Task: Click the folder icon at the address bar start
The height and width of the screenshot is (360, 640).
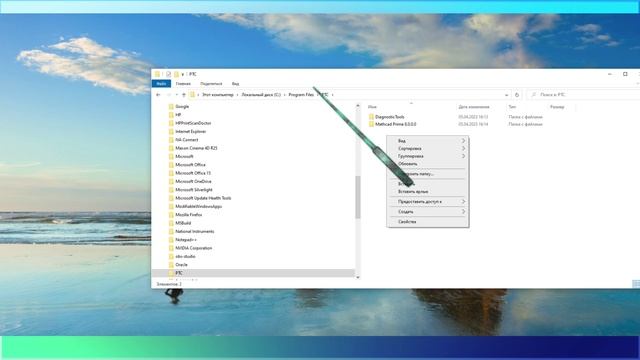Action: (x=192, y=95)
